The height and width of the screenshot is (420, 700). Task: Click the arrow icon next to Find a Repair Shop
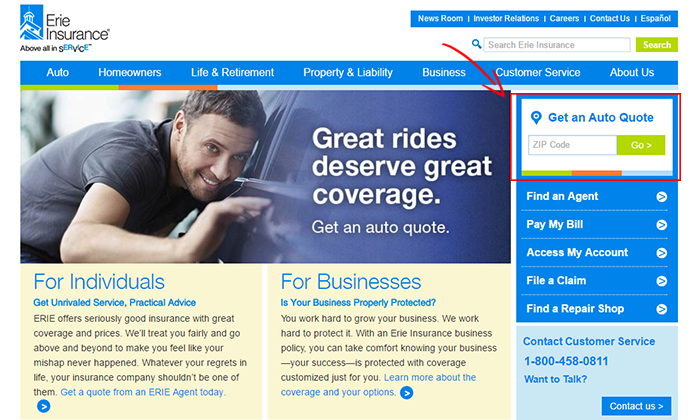(662, 309)
